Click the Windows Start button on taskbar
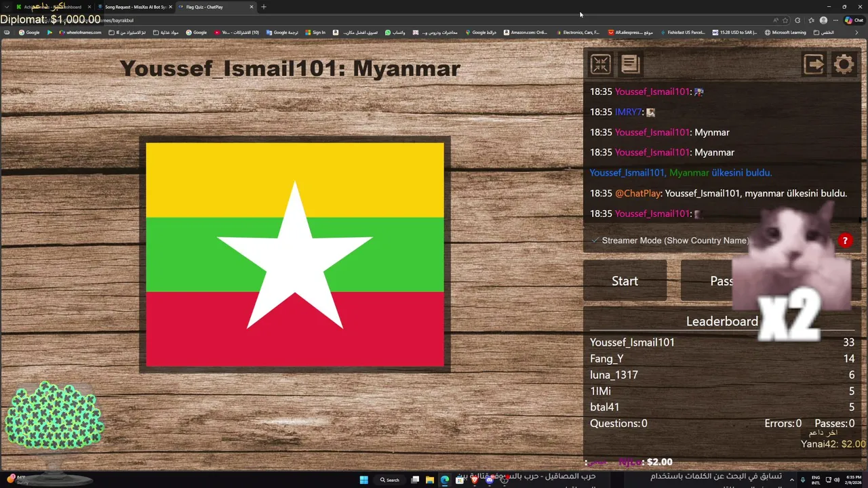This screenshot has width=868, height=488. click(364, 480)
